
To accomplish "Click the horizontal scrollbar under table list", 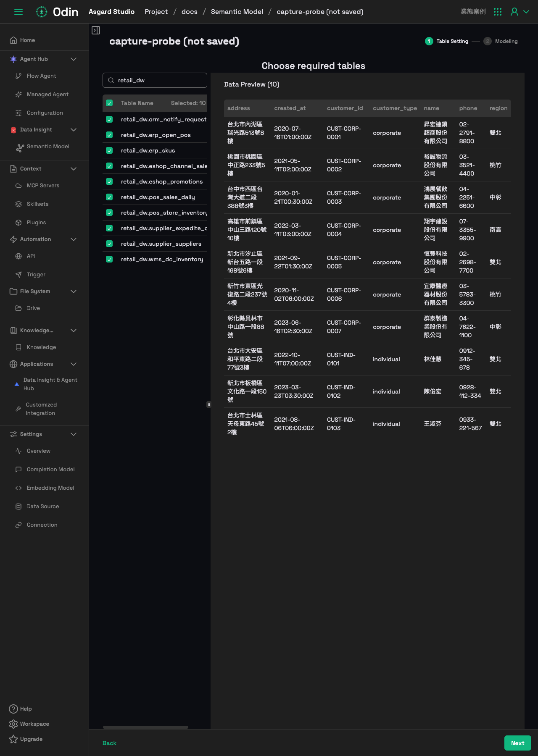I will tap(145, 727).
